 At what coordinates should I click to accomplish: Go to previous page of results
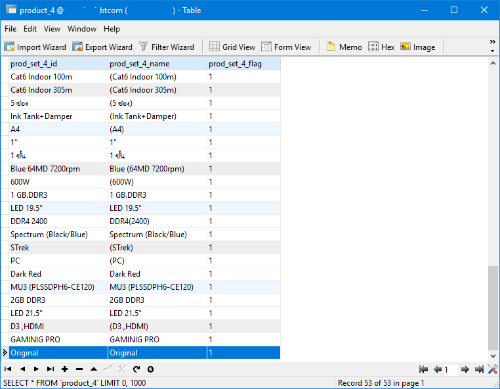(438, 369)
